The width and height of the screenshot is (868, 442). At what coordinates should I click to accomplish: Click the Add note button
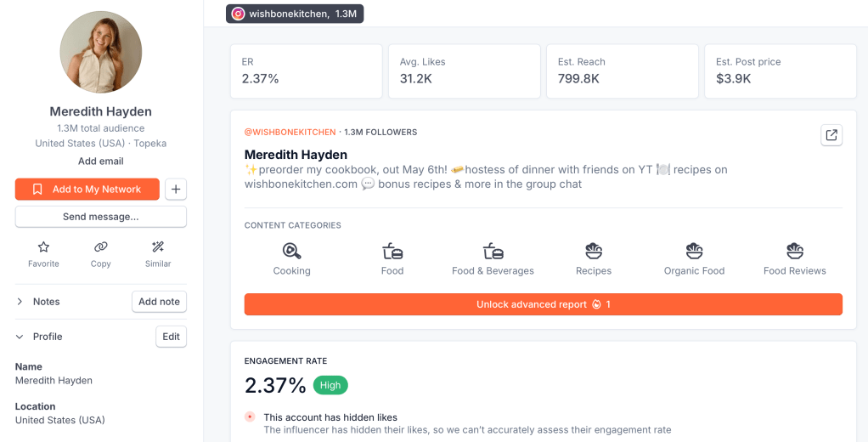pos(159,302)
